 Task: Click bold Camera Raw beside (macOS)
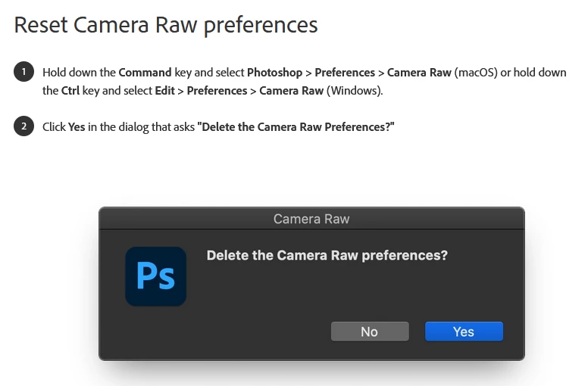[419, 73]
